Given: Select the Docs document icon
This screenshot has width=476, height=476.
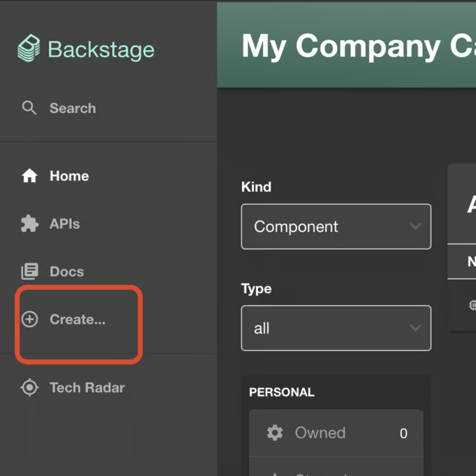Looking at the screenshot, I should coord(29,271).
